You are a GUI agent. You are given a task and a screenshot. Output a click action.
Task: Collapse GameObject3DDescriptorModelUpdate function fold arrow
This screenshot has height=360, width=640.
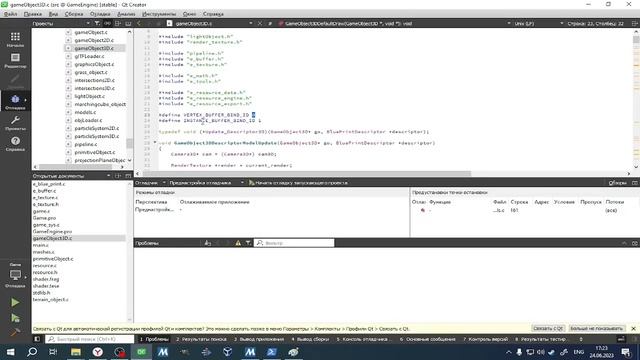(155, 143)
